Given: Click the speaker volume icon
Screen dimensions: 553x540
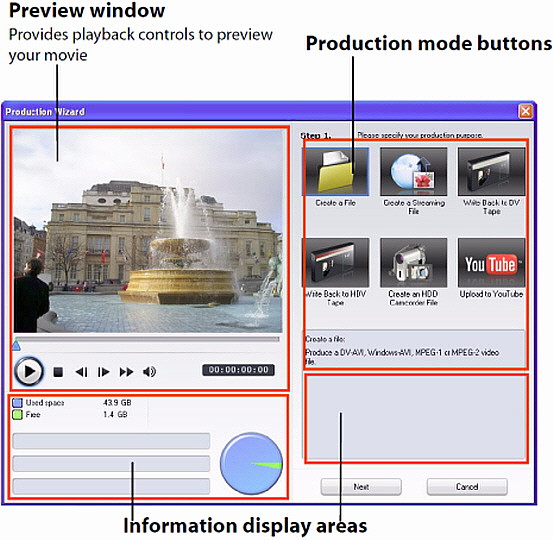Looking at the screenshot, I should click(149, 371).
